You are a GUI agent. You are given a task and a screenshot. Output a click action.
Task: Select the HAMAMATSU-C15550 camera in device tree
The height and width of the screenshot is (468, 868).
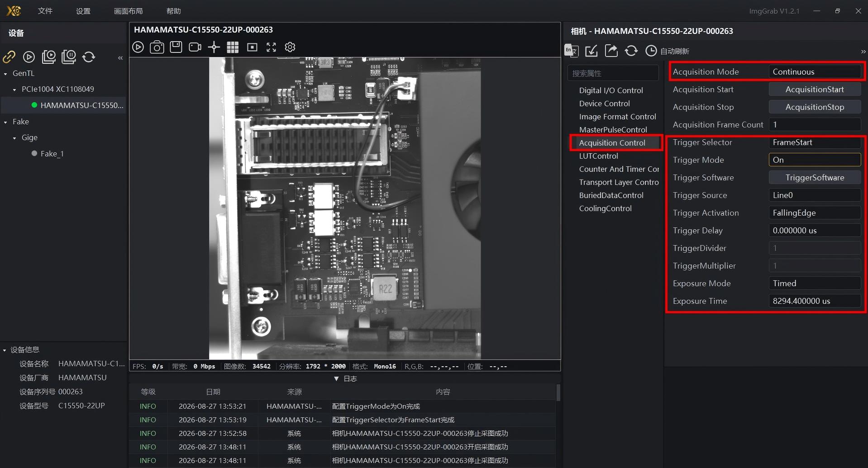click(64, 105)
